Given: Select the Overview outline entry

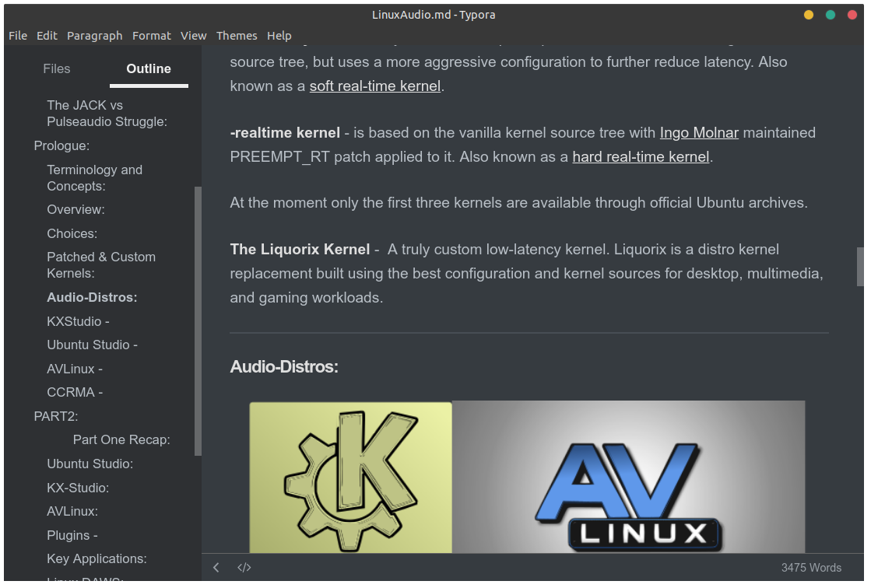Looking at the screenshot, I should 76,210.
